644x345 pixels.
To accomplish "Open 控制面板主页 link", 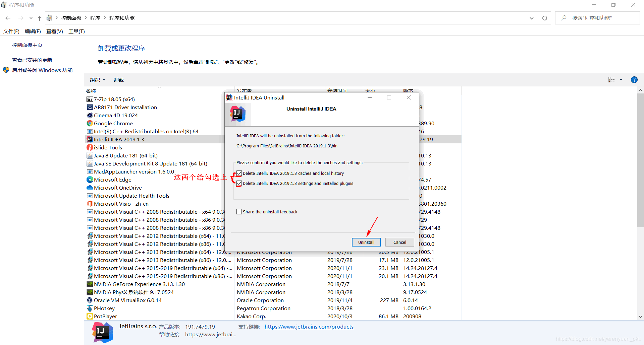I will click(x=27, y=45).
